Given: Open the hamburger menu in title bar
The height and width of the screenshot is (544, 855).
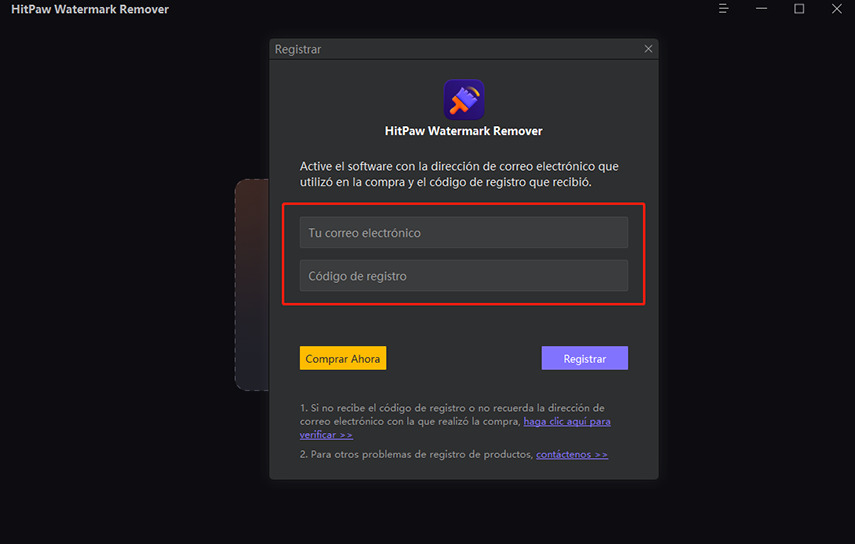Looking at the screenshot, I should [724, 9].
